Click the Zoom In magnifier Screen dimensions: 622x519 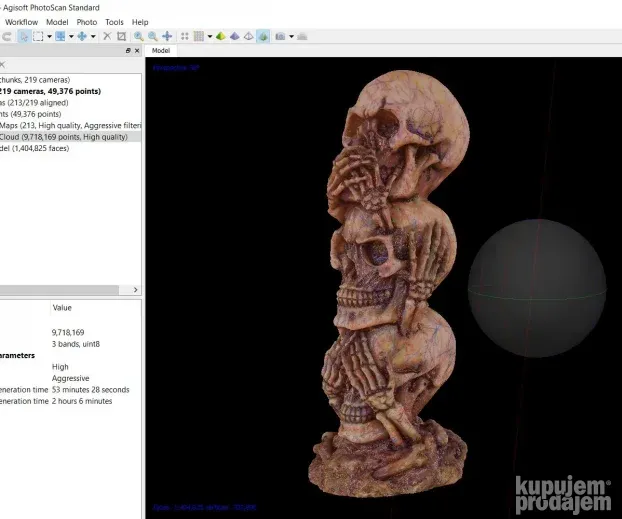(138, 37)
